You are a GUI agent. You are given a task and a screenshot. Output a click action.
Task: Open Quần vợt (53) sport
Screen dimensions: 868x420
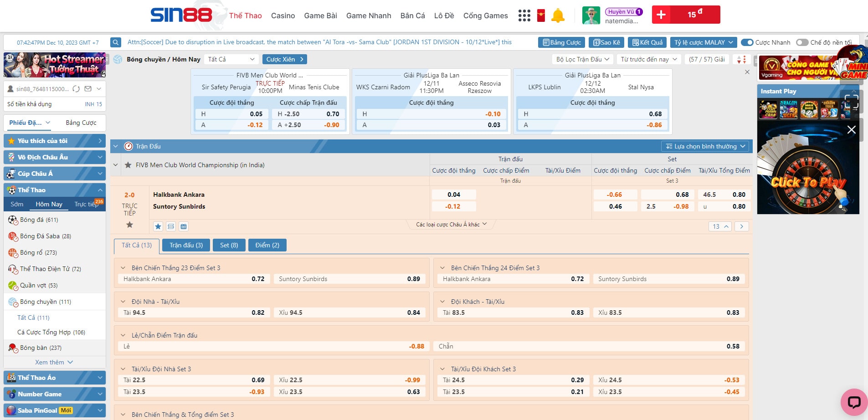pyautogui.click(x=55, y=285)
